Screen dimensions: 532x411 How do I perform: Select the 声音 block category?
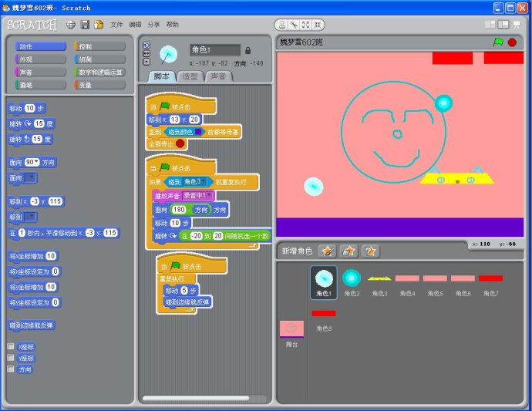pyautogui.click(x=40, y=72)
